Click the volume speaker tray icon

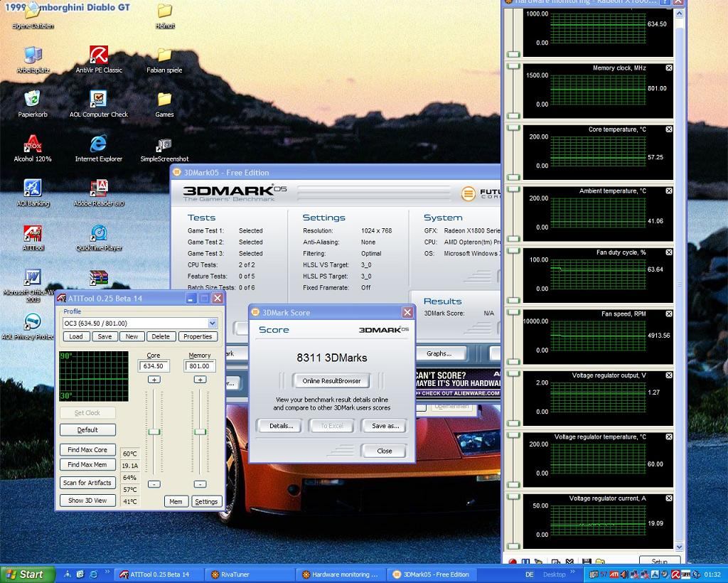(x=624, y=574)
